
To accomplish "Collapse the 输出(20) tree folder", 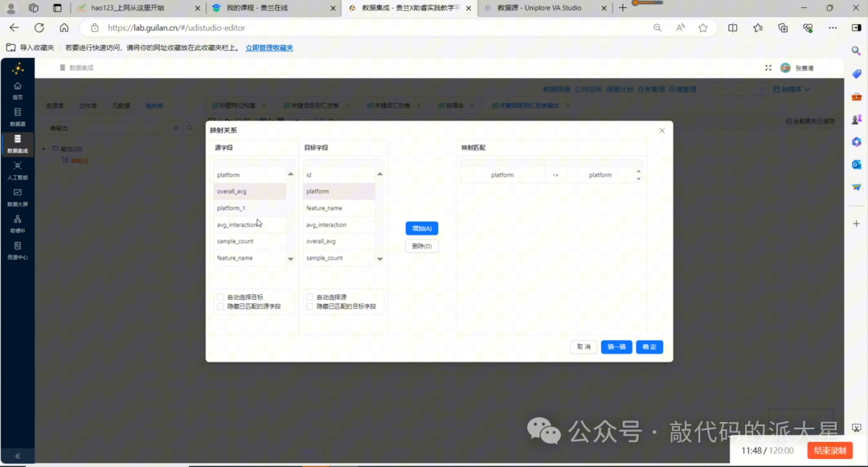I will tap(43, 149).
